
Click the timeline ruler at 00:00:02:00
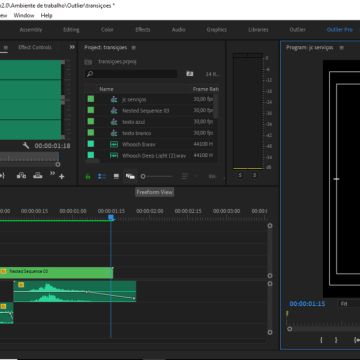(x=150, y=211)
